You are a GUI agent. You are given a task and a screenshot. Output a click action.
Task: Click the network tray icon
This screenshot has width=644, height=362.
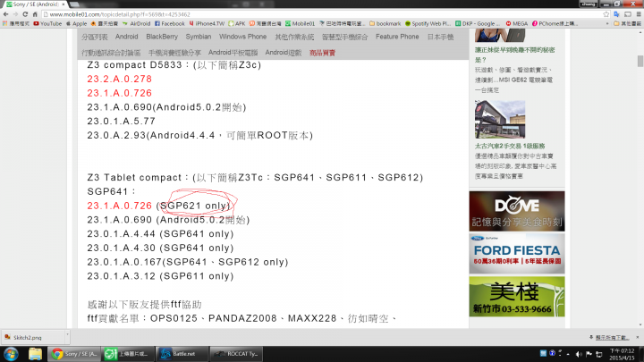pos(599,354)
